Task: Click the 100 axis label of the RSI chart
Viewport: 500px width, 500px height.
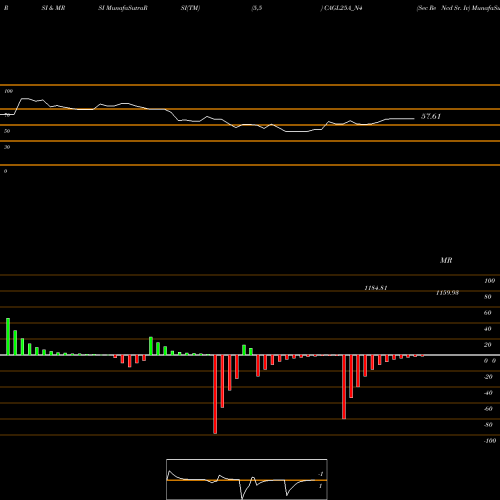Action: point(8,91)
